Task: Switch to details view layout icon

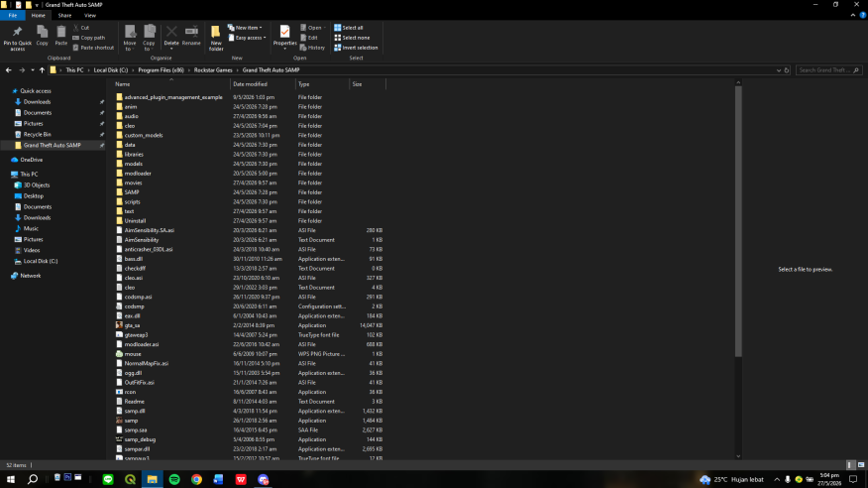Action: (850, 465)
